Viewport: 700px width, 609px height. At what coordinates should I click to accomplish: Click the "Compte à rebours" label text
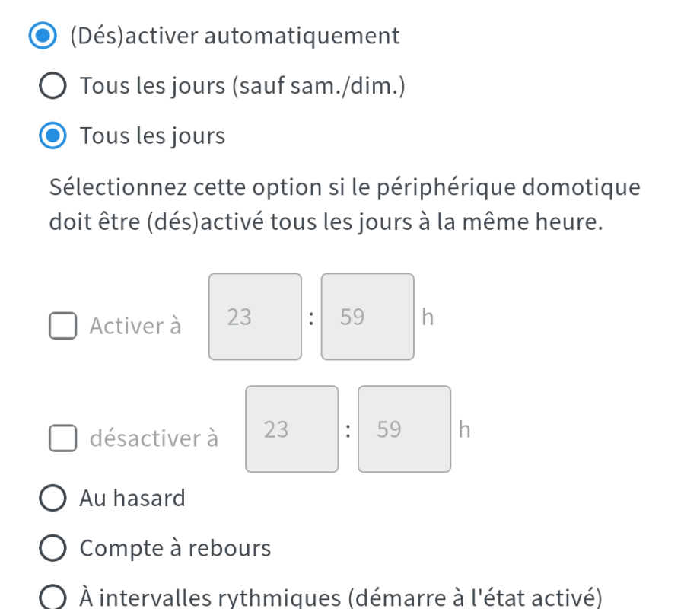175,548
